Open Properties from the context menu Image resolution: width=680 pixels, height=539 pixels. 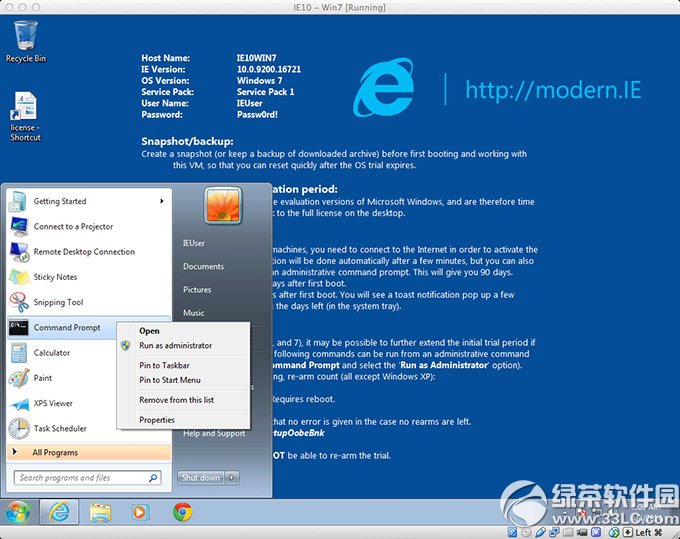183,420
